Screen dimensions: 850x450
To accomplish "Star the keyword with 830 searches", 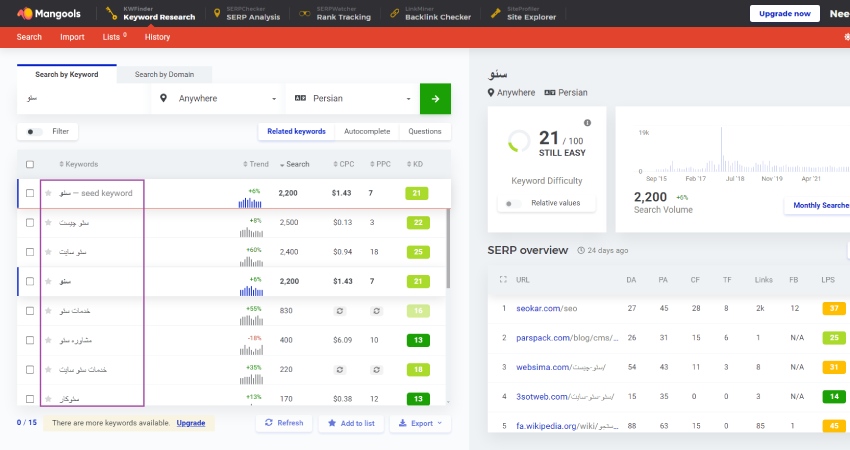I will pyautogui.click(x=48, y=311).
